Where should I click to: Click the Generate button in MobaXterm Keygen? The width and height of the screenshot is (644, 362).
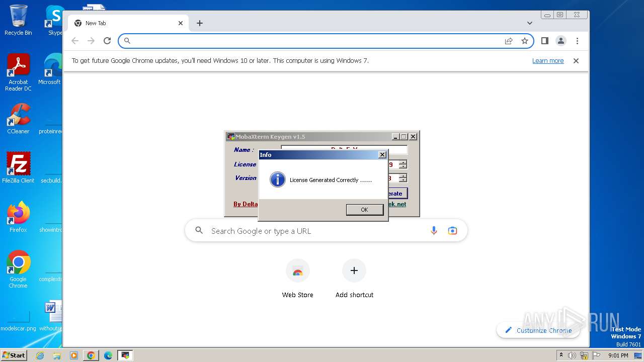coord(397,194)
